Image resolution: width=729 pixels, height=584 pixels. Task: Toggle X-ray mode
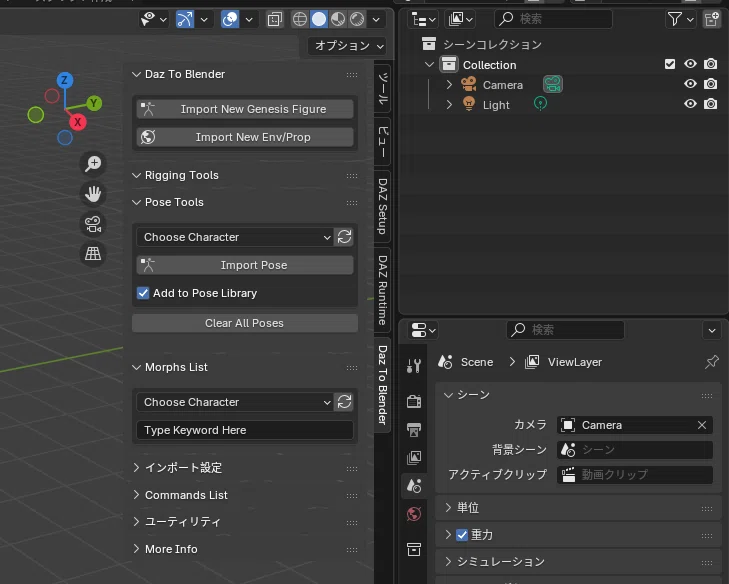click(274, 19)
